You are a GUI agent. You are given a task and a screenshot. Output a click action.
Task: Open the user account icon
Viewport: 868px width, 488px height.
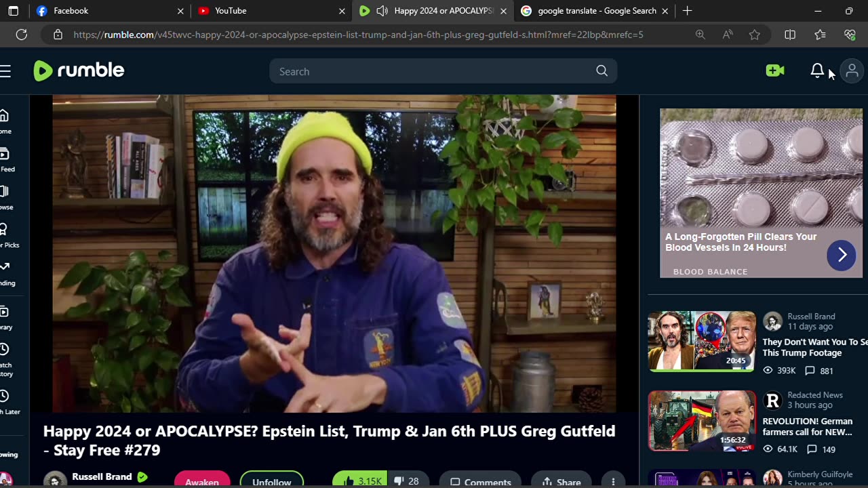point(852,71)
